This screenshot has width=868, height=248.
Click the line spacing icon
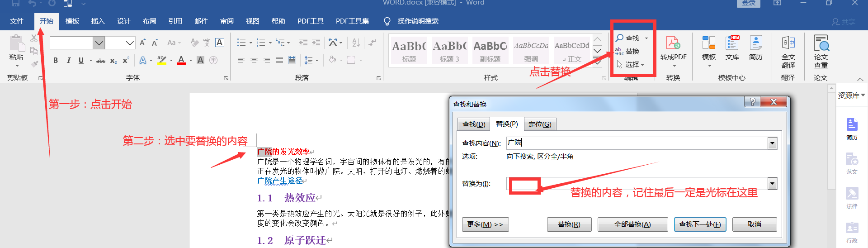tap(308, 60)
